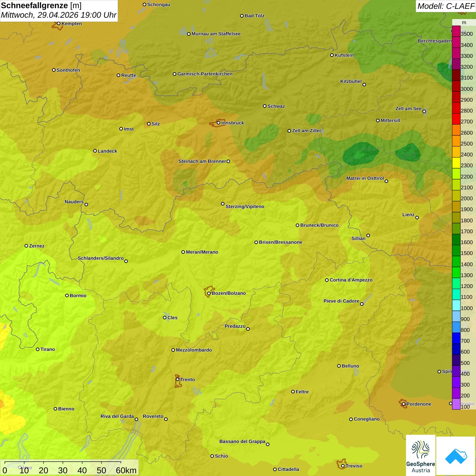Click the Cortina d'Ampezzo marker dot
This screenshot has width=476, height=476.
[327, 280]
